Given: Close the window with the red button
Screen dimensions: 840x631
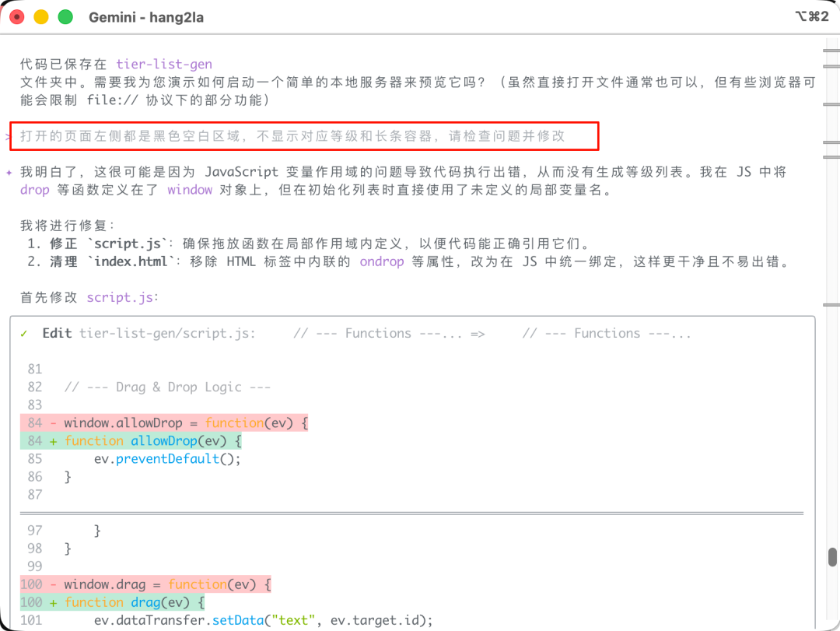Looking at the screenshot, I should coord(17,17).
